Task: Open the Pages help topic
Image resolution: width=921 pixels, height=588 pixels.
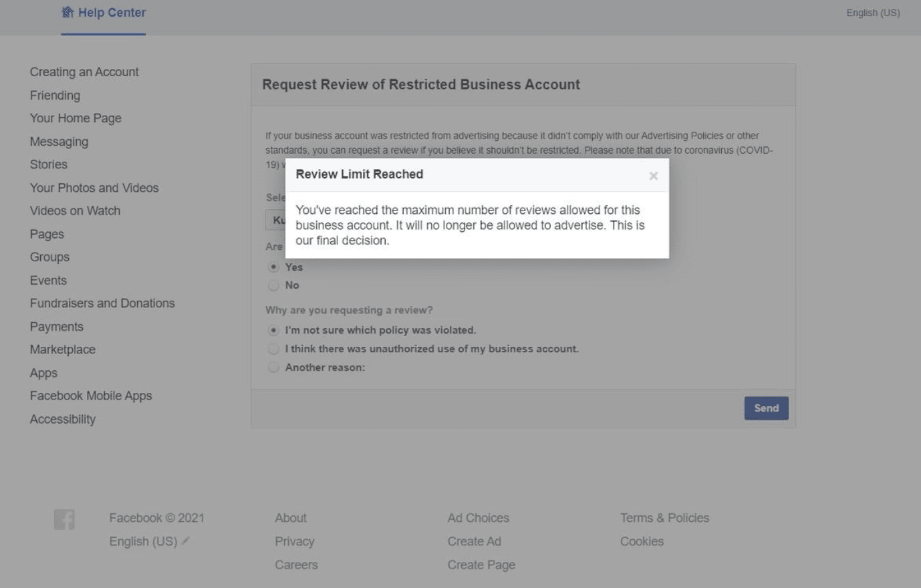Action: tap(47, 235)
